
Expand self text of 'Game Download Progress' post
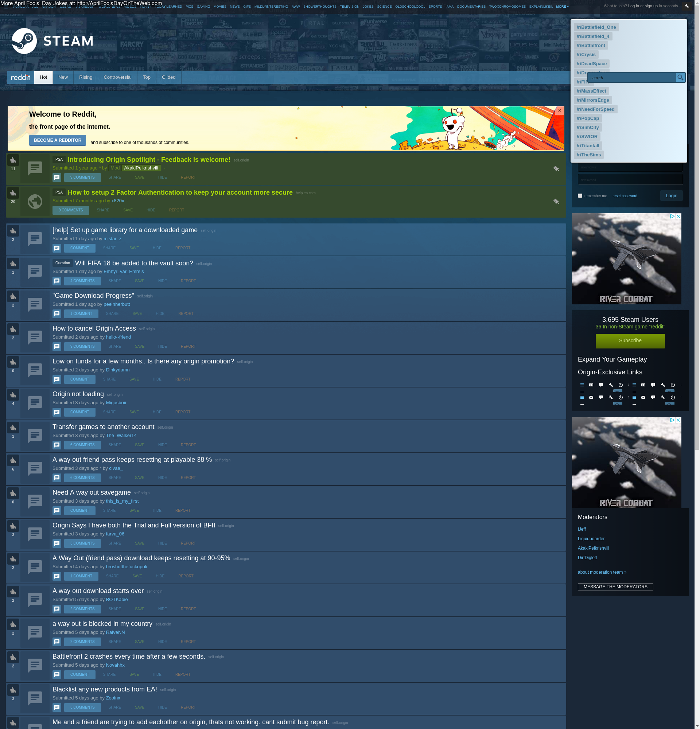coord(57,313)
